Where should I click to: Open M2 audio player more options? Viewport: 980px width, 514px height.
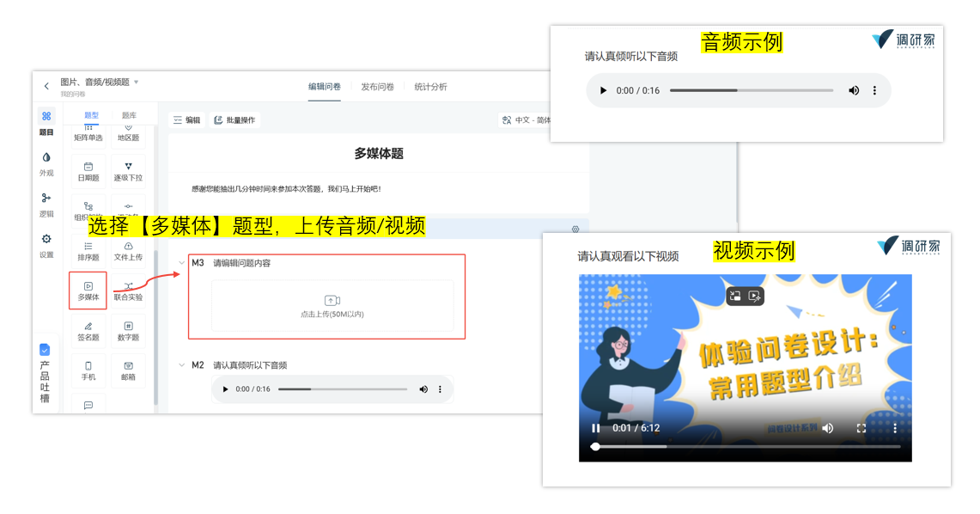click(x=440, y=389)
